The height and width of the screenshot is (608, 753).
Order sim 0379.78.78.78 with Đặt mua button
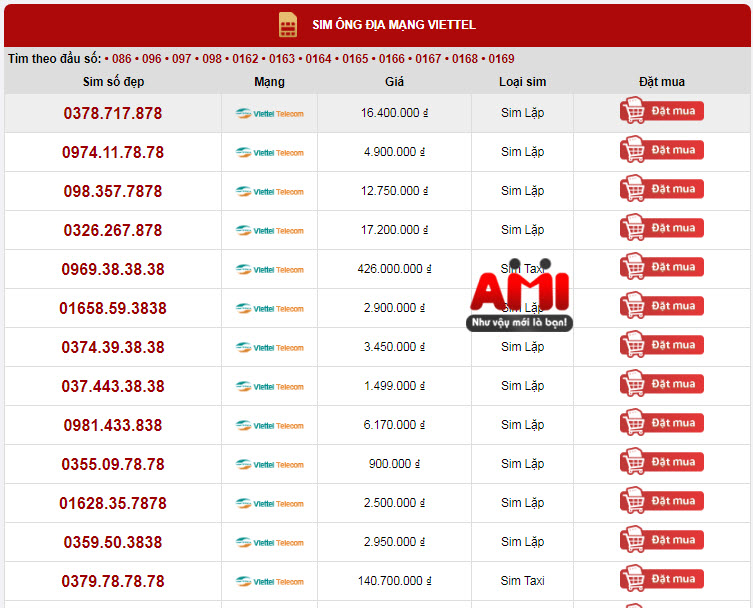pos(662,578)
